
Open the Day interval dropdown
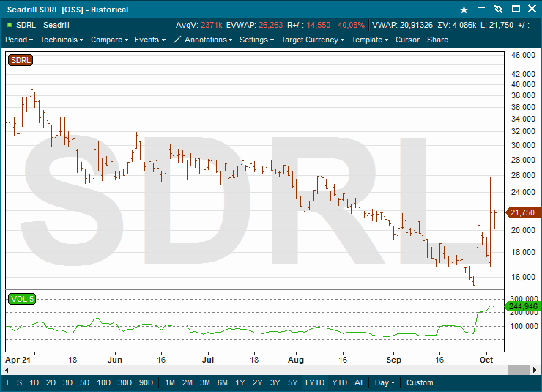(385, 382)
